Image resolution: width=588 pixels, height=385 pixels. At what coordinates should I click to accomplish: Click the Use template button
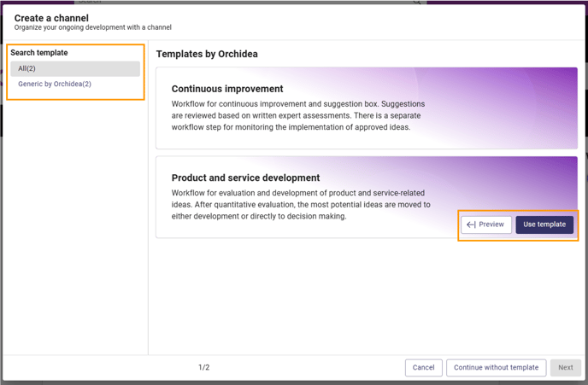click(544, 225)
